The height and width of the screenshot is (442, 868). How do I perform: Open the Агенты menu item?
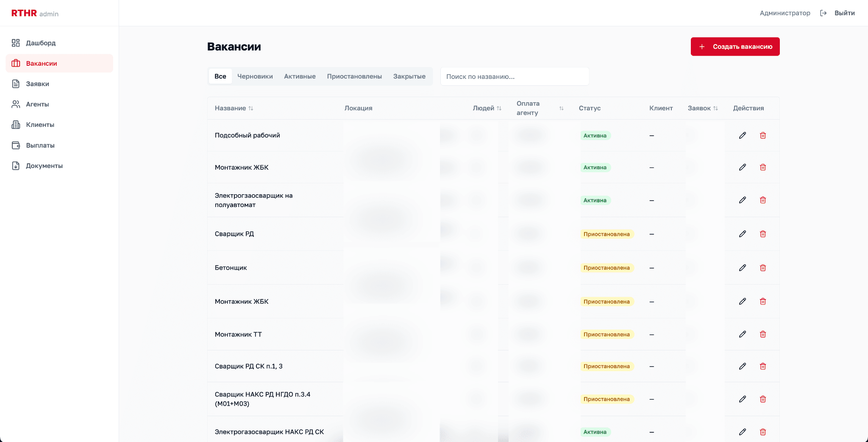click(37, 104)
